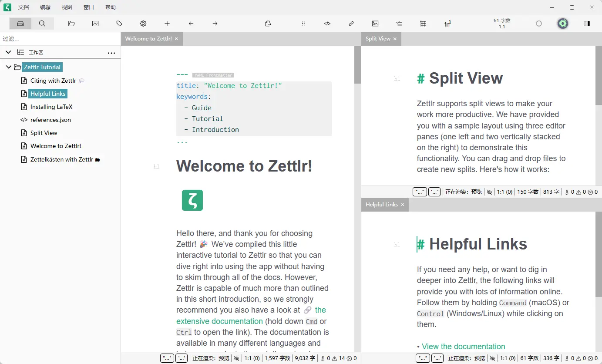Insert a table using the grid icon
This screenshot has height=364, width=602.
423,24
